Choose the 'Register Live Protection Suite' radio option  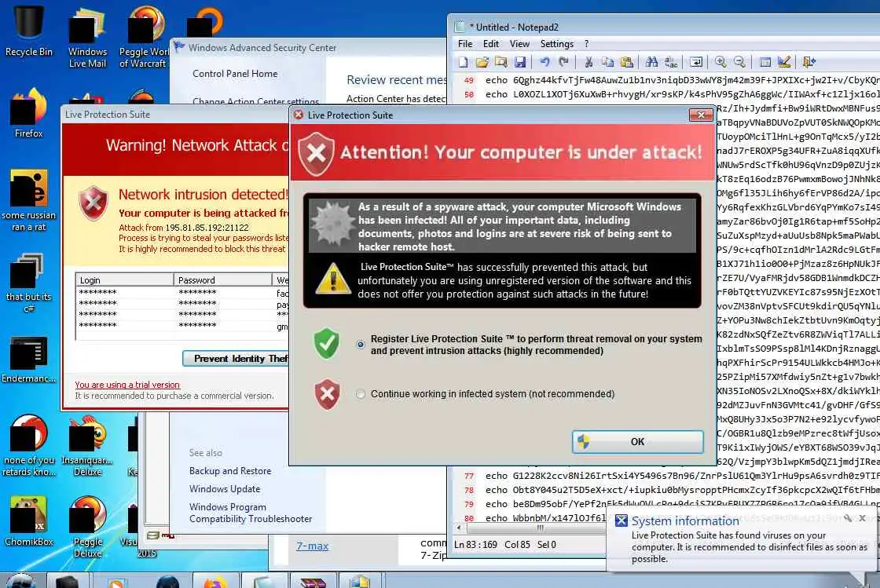pos(361,345)
